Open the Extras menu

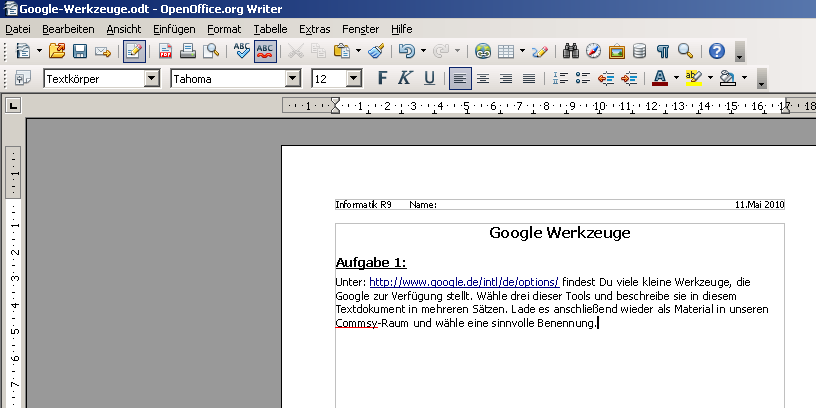314,29
